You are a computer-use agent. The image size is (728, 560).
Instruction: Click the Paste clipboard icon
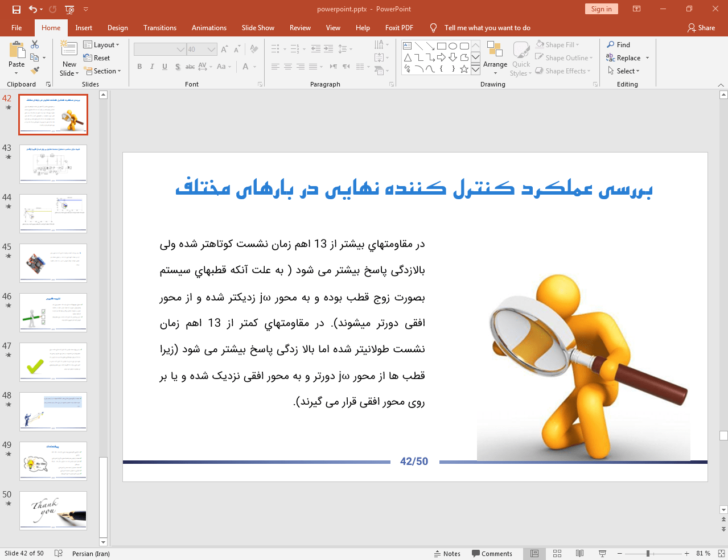(x=17, y=51)
